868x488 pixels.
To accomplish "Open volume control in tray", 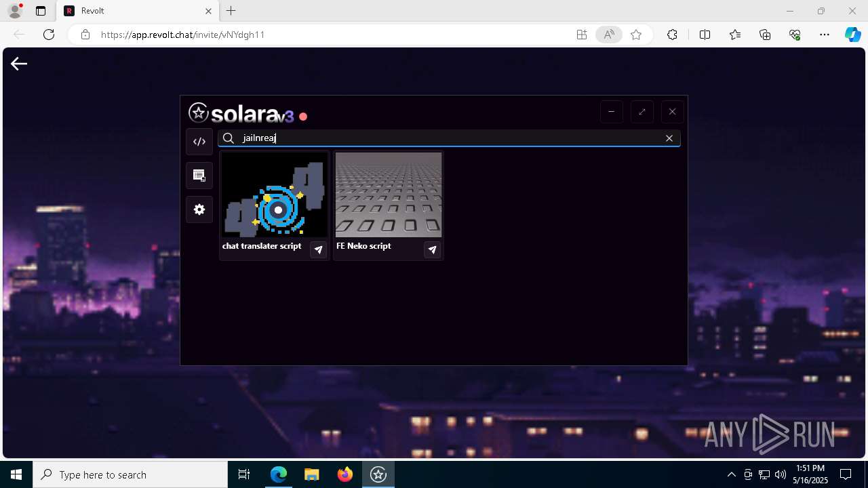I will [x=781, y=474].
